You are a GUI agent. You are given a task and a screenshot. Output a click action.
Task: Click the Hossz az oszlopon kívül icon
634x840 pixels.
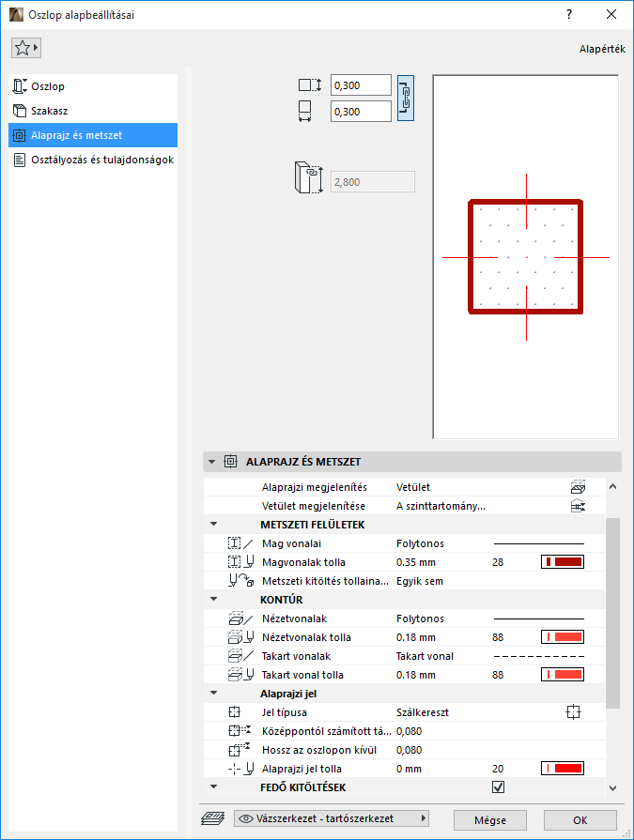coord(239,750)
